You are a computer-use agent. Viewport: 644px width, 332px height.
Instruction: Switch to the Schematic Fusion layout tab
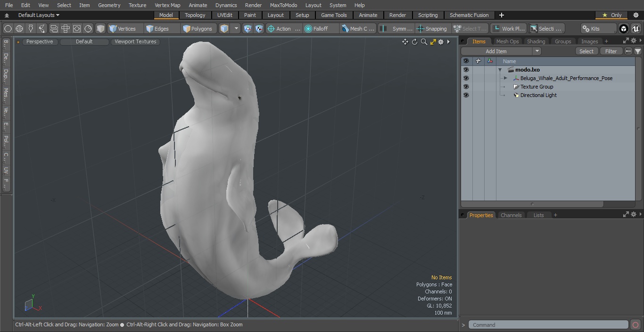(469, 15)
